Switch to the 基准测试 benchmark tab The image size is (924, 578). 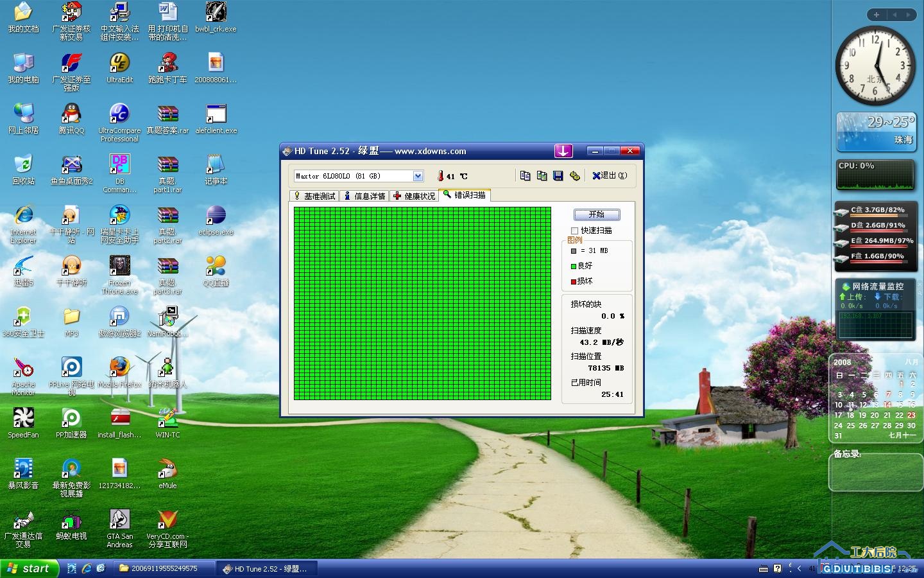(x=314, y=196)
